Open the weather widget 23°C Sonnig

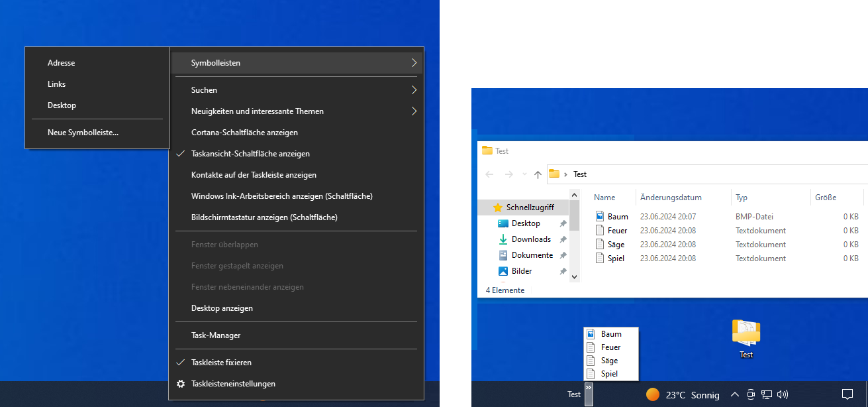tap(683, 394)
